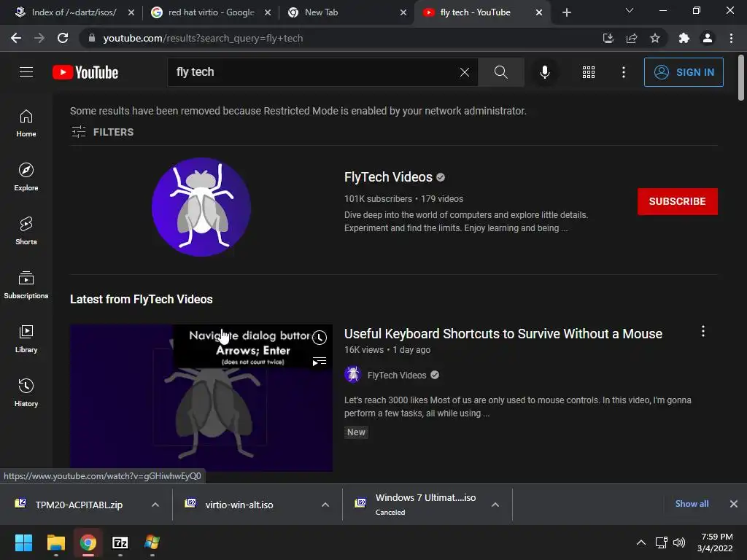Show hidden system tray icons
Viewport: 747px width, 560px height.
click(641, 542)
